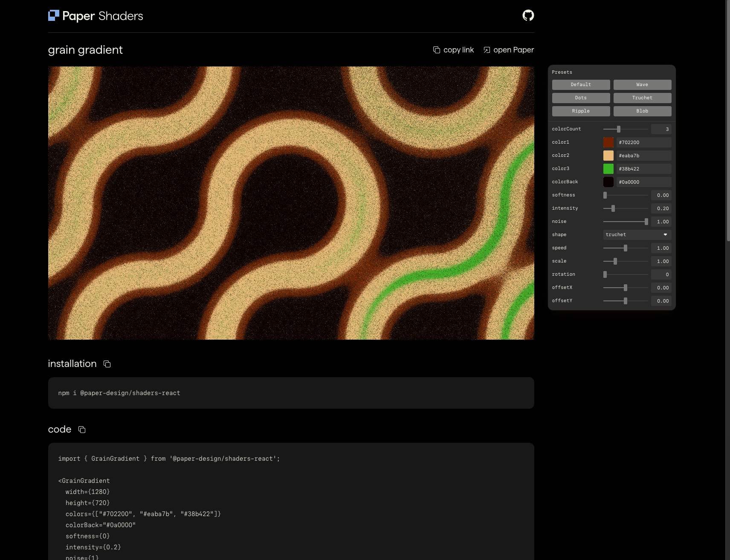The image size is (730, 560).
Task: Click the softness value field
Action: tap(661, 195)
